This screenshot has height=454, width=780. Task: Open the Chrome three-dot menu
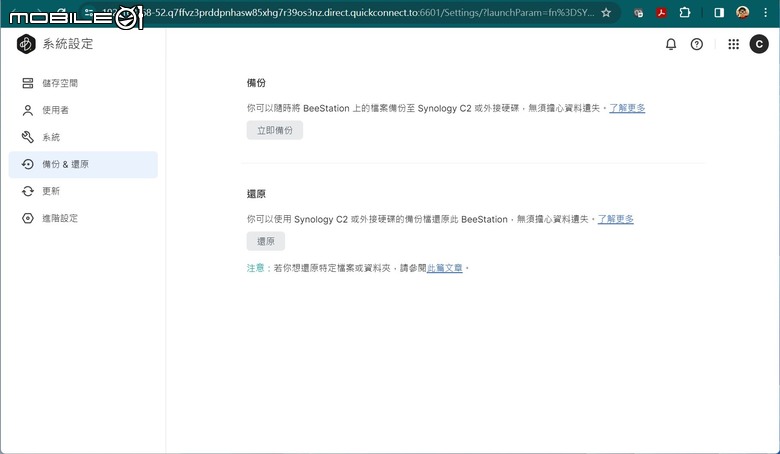click(766, 12)
